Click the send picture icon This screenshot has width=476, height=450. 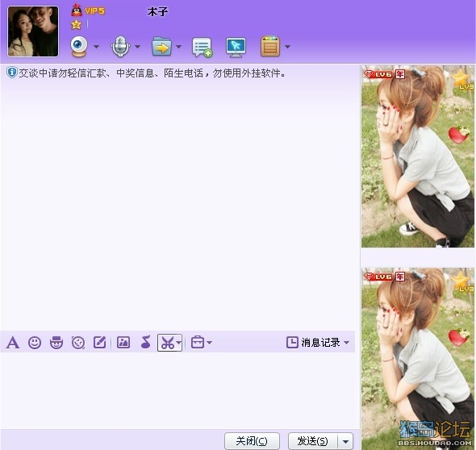coord(123,342)
